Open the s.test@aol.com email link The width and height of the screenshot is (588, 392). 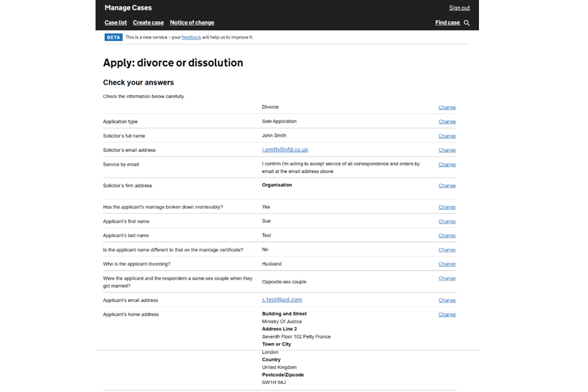pyautogui.click(x=282, y=300)
